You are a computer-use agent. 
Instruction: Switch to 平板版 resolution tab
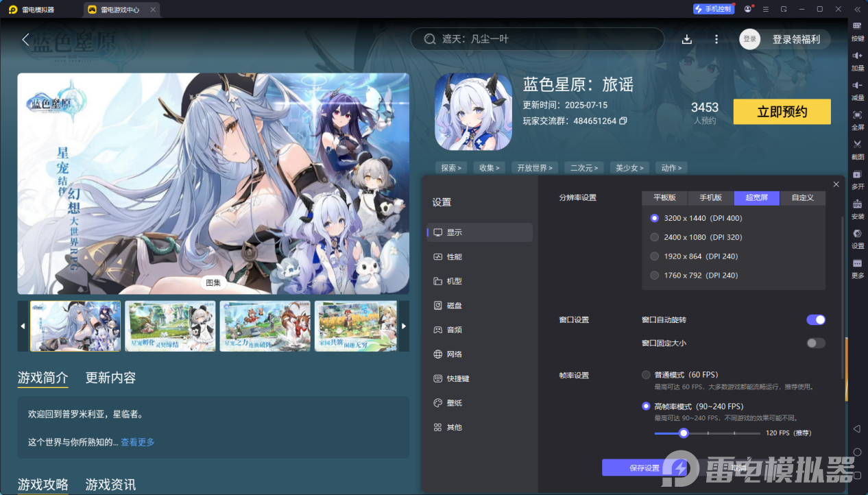coord(665,197)
